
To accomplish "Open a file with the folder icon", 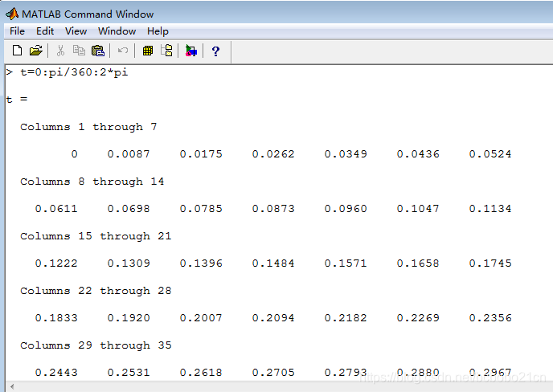I will 35,51.
